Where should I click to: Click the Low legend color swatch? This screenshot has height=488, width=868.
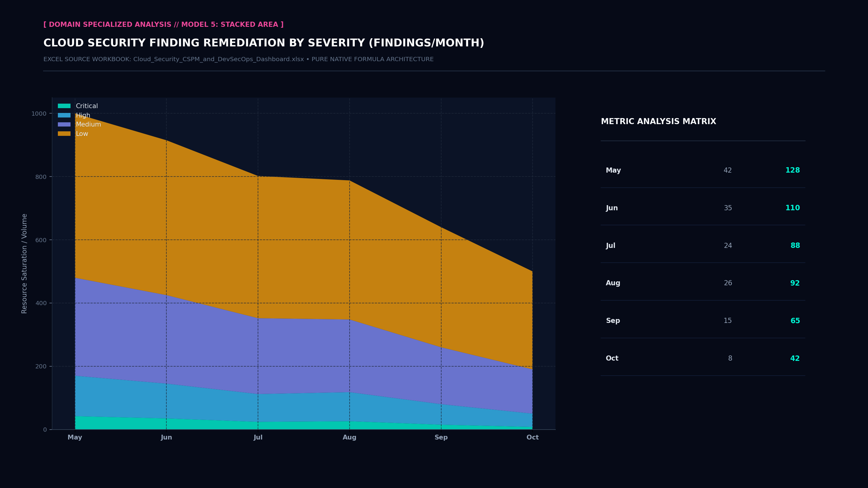64,134
